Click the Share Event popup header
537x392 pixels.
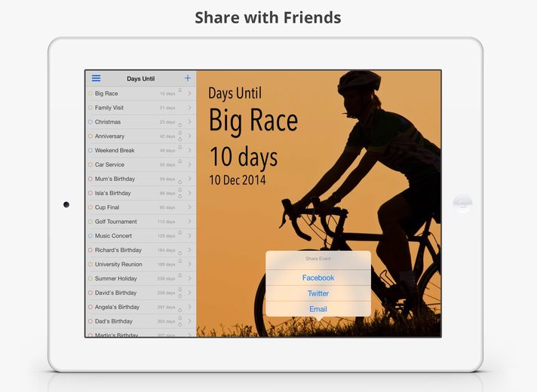click(x=318, y=259)
